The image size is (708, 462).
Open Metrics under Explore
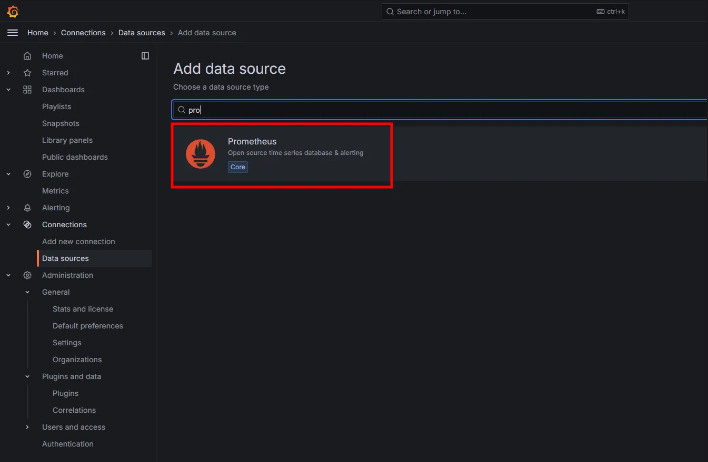tap(55, 191)
